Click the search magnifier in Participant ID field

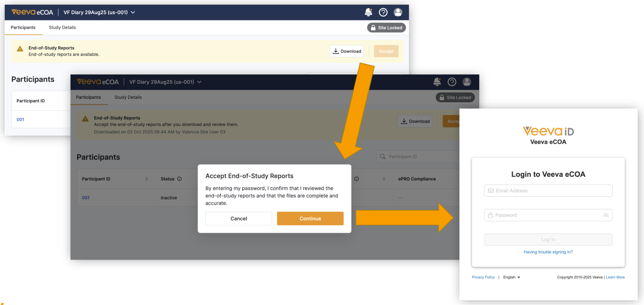383,157
